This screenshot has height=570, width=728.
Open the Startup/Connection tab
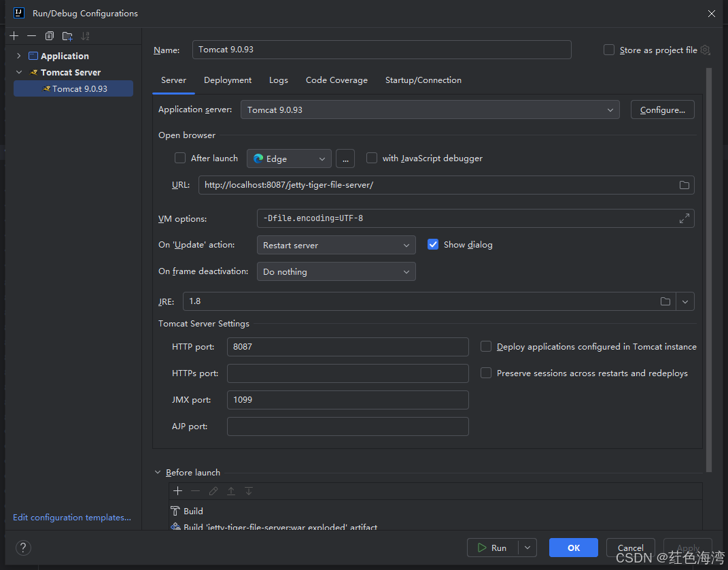point(423,80)
